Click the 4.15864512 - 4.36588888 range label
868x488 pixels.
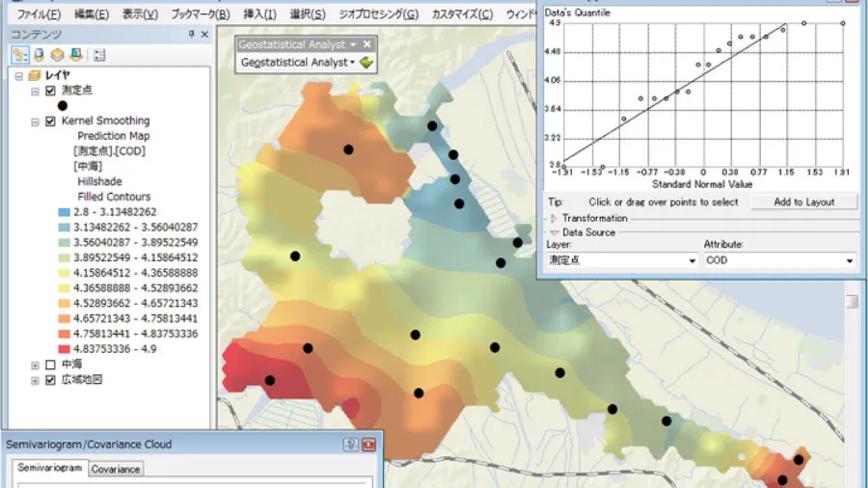[136, 273]
